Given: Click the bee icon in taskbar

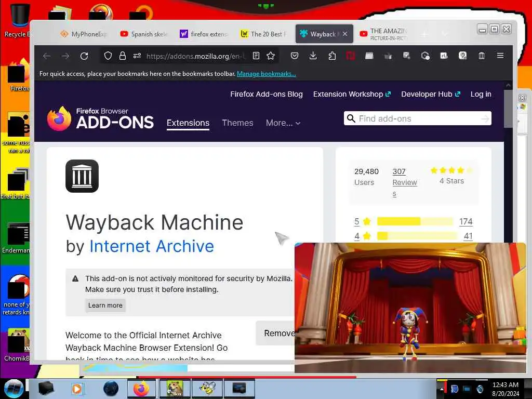Looking at the screenshot, I should pos(207,389).
